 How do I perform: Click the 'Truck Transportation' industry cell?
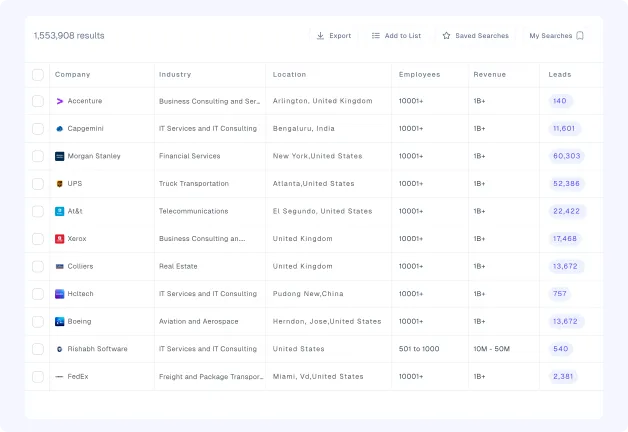point(194,184)
